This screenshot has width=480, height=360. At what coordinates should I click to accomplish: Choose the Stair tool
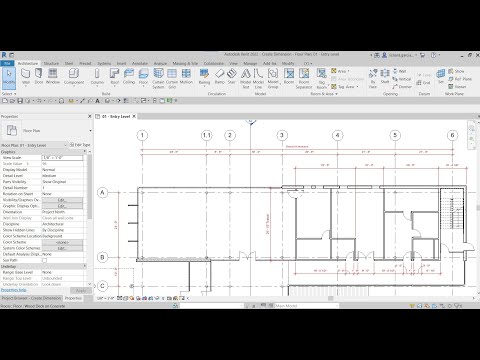pyautogui.click(x=232, y=76)
